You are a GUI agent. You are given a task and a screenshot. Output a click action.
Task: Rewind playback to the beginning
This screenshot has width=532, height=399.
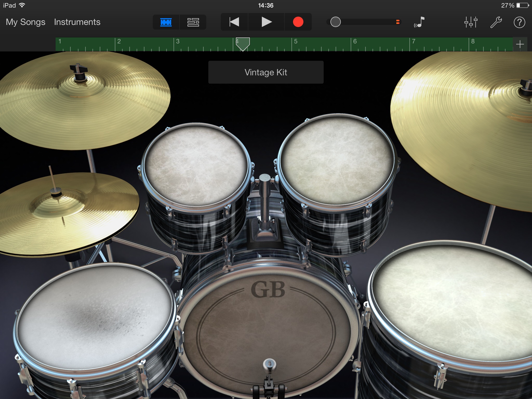pyautogui.click(x=234, y=22)
